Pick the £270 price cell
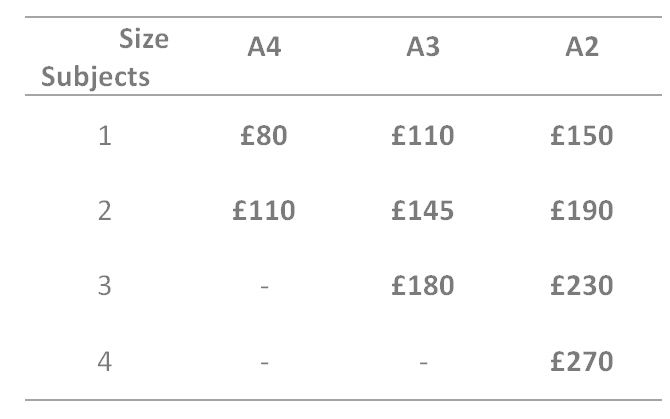The width and height of the screenshot is (670, 419). [581, 361]
